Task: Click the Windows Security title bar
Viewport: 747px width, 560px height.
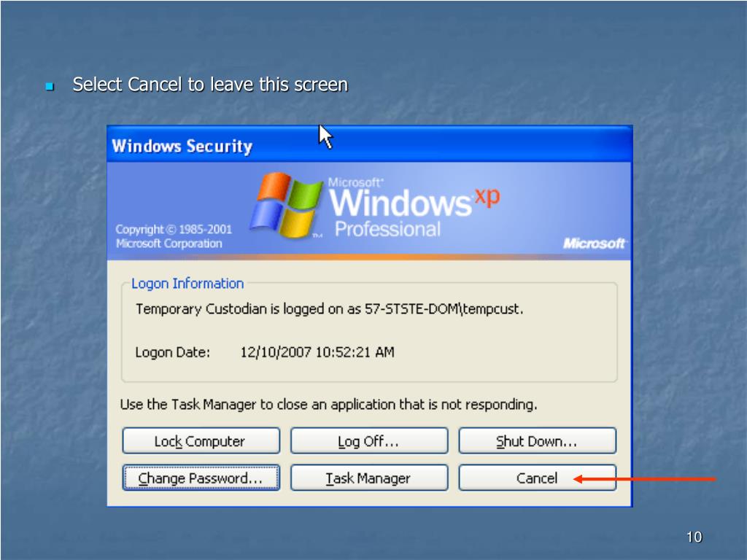Action: pyautogui.click(x=369, y=144)
